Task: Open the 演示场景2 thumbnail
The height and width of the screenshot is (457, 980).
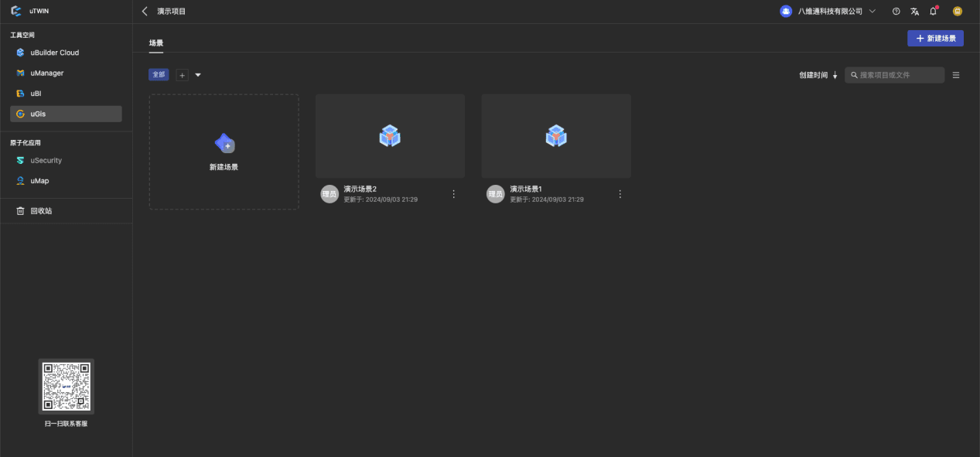Action: coord(390,136)
